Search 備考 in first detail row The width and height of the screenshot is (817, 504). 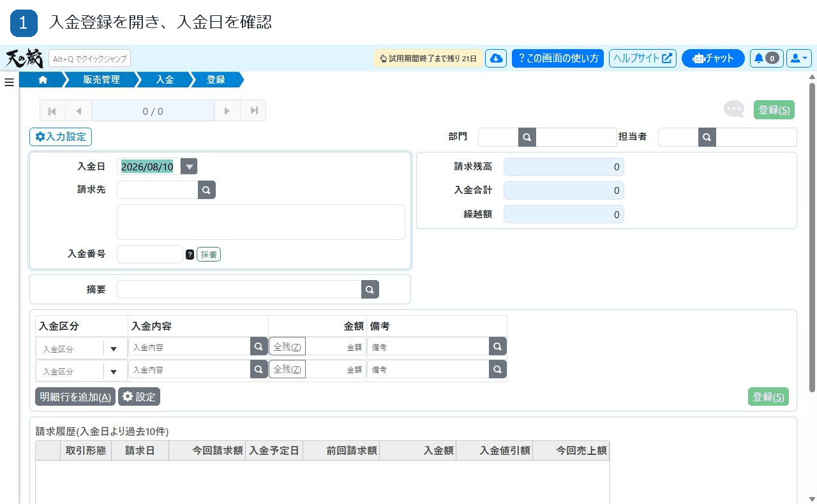pos(498,346)
